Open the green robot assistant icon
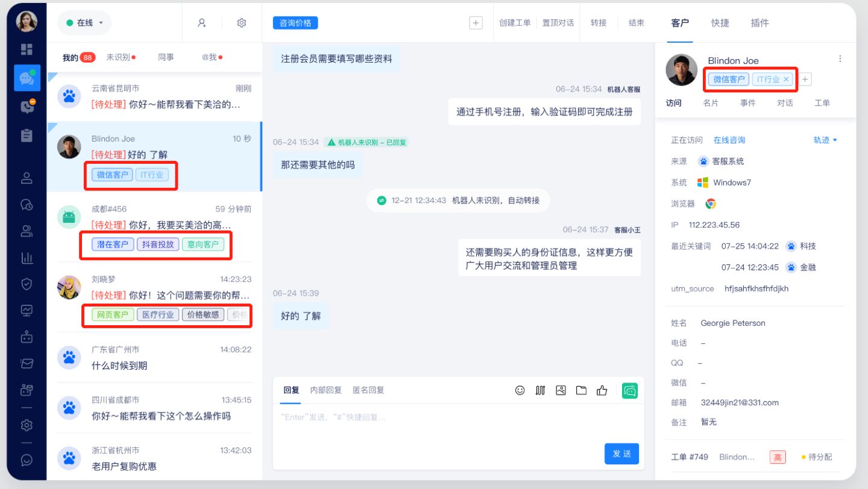 (629, 390)
